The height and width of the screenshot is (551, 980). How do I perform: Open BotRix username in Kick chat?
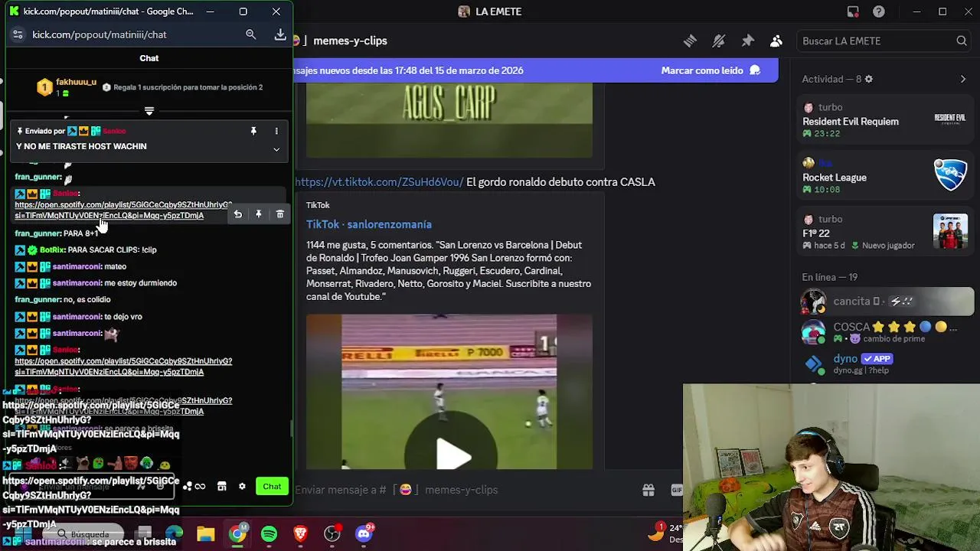click(x=52, y=249)
